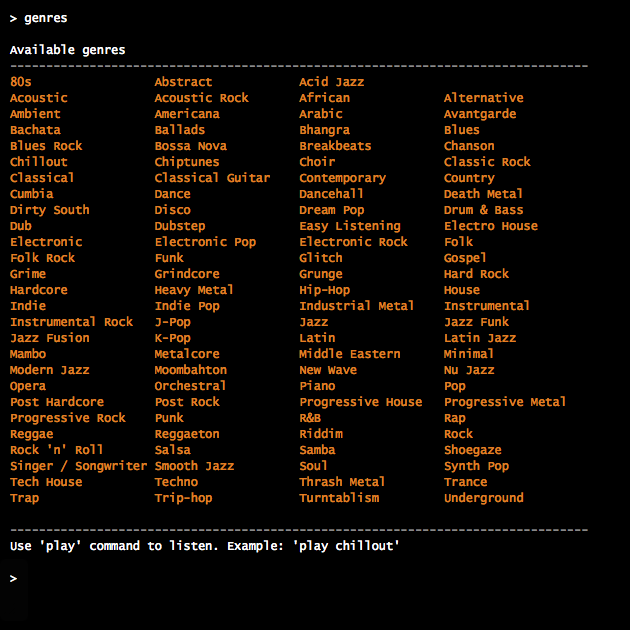630x630 pixels.
Task: Select 'Chiptunes' genre
Action: click(187, 162)
